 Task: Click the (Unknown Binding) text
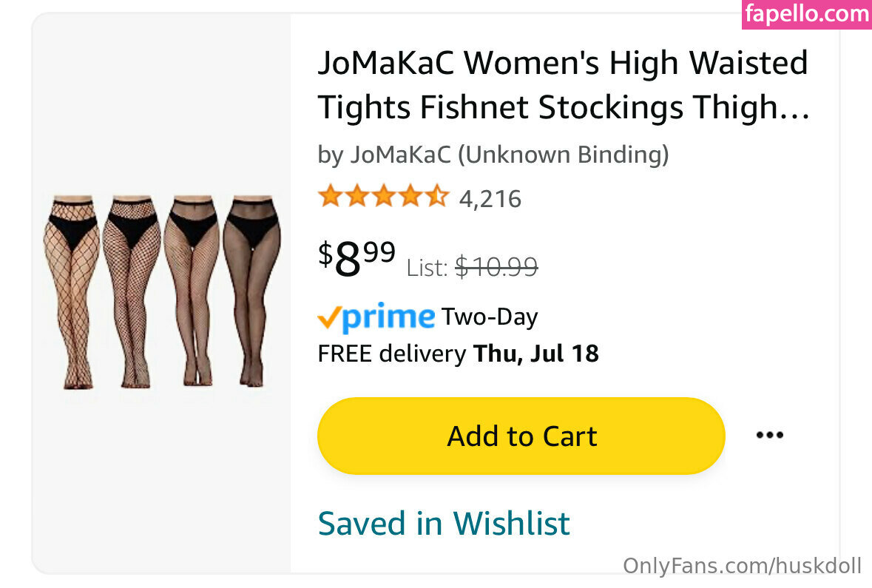point(564,155)
